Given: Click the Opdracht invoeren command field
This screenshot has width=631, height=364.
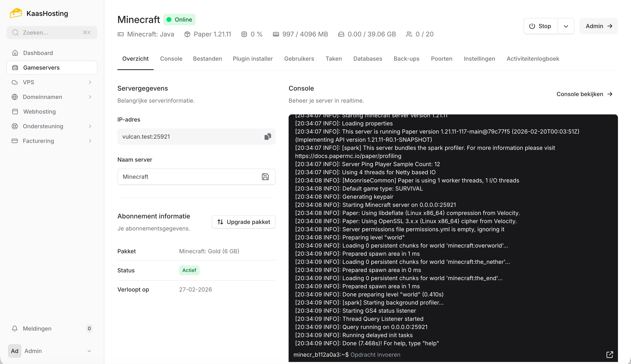Looking at the screenshot, I should (x=375, y=354).
